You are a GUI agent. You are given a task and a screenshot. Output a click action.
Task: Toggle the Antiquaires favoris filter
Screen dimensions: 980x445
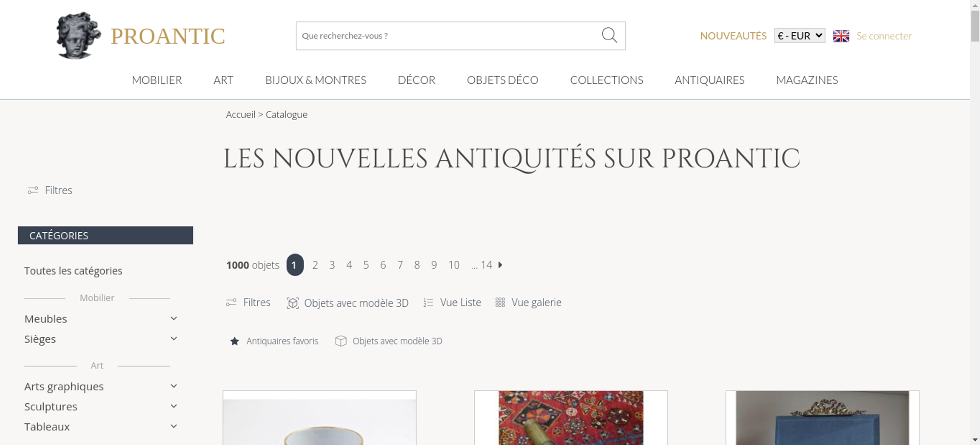point(274,341)
